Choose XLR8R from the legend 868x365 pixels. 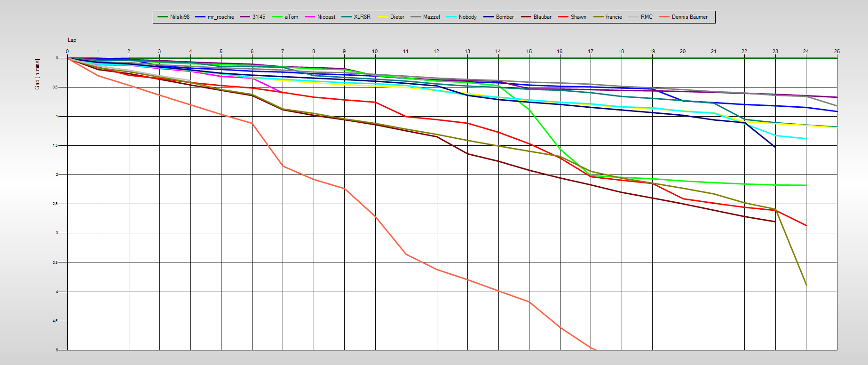[362, 17]
